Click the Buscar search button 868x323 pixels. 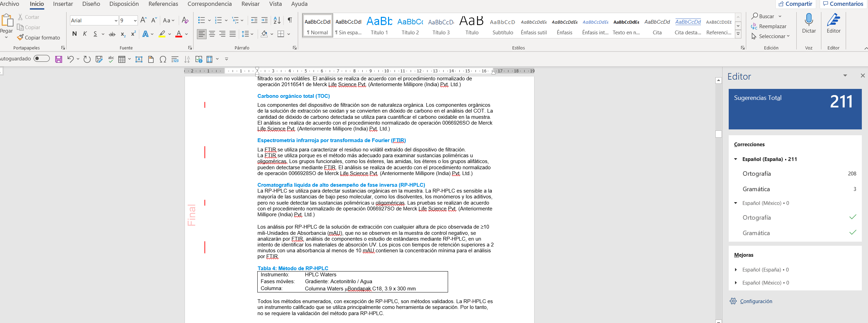pos(763,16)
